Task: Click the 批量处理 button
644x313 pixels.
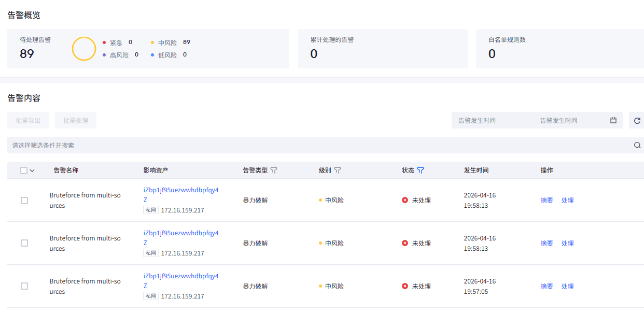Action: pyautogui.click(x=76, y=121)
